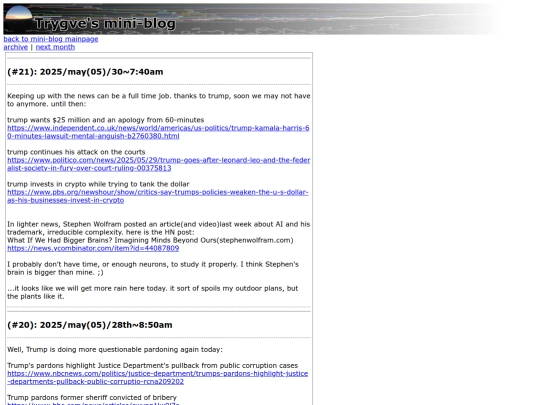Click the text 'Well, Trump is doing more questionable pardoning'
Image resolution: width=540 pixels, height=405 pixels.
[115, 350]
